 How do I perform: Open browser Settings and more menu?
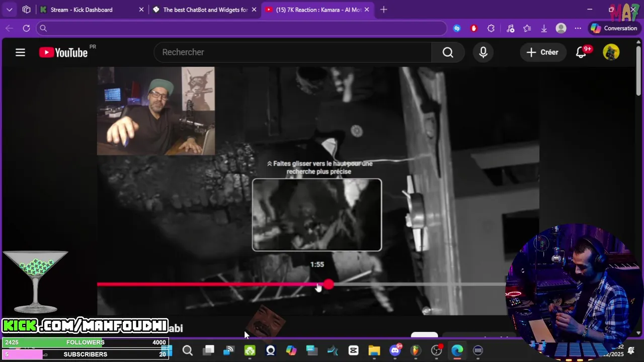(578, 28)
